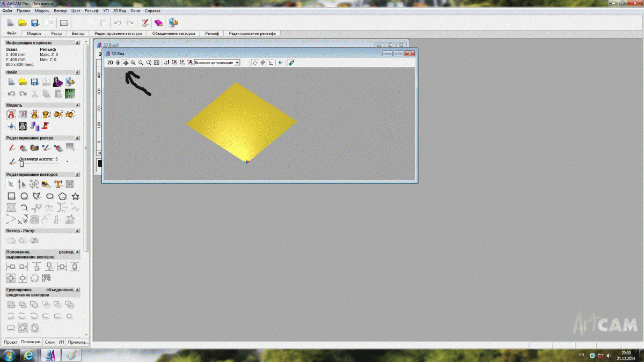
Task: Select the rotate view tool in 3D toolbar
Action: click(x=118, y=63)
